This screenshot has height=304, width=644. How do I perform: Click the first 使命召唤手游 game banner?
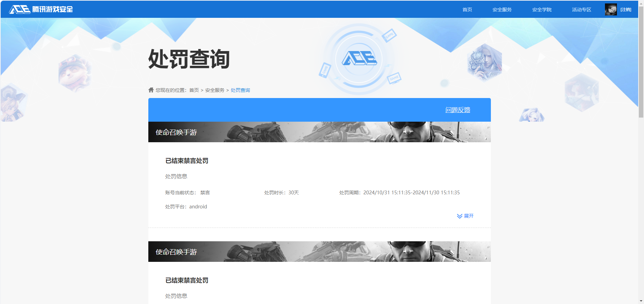tap(320, 132)
